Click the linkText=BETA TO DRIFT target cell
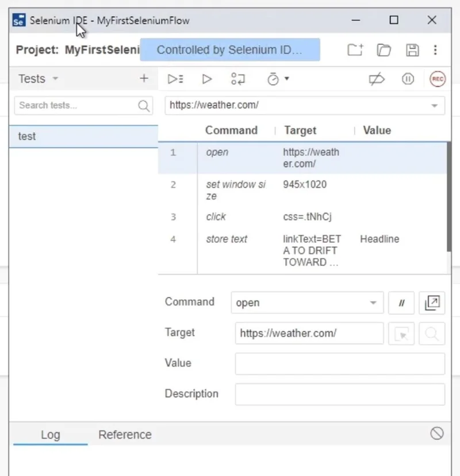 click(x=312, y=250)
